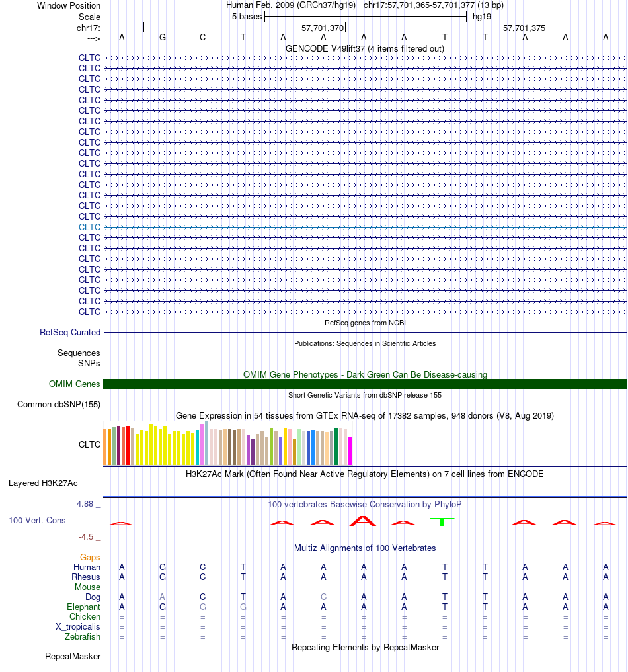Select the Human species label
Viewport: 628px width, 672px height.
coord(87,567)
